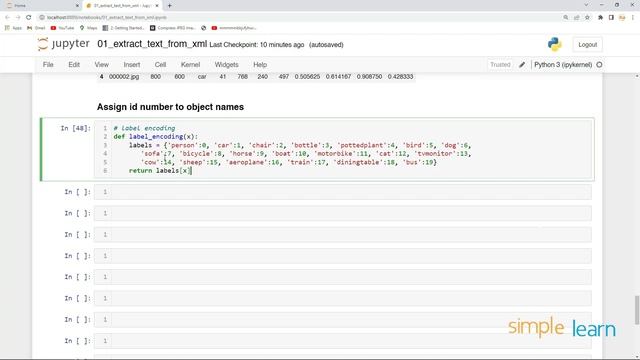Open the Widgets menu
Image resolution: width=640 pixels, height=360 pixels.
point(227,64)
